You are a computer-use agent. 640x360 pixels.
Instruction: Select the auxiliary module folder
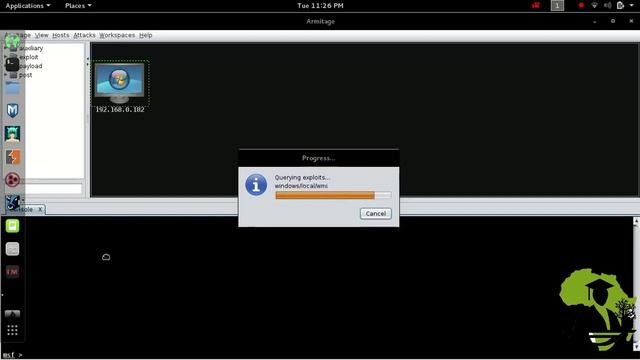click(31, 48)
